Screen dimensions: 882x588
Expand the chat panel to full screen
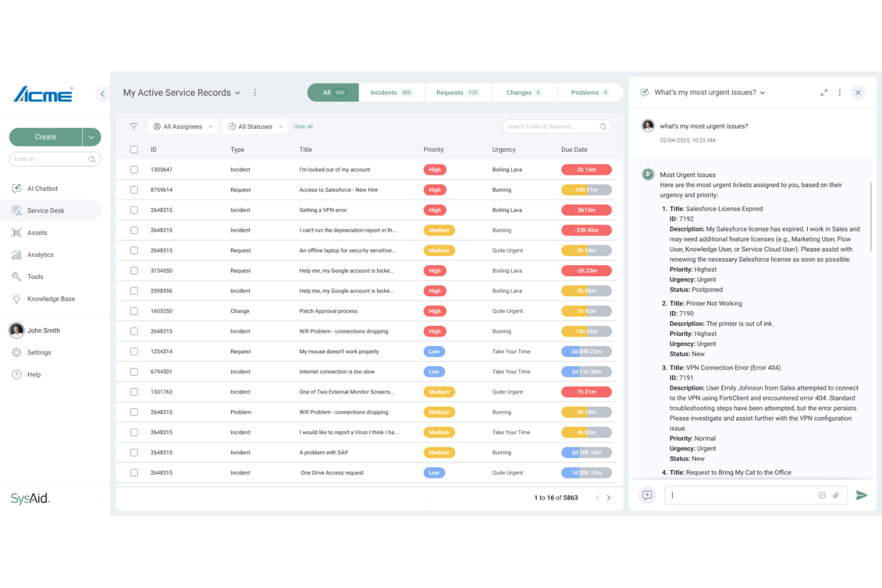click(x=824, y=92)
